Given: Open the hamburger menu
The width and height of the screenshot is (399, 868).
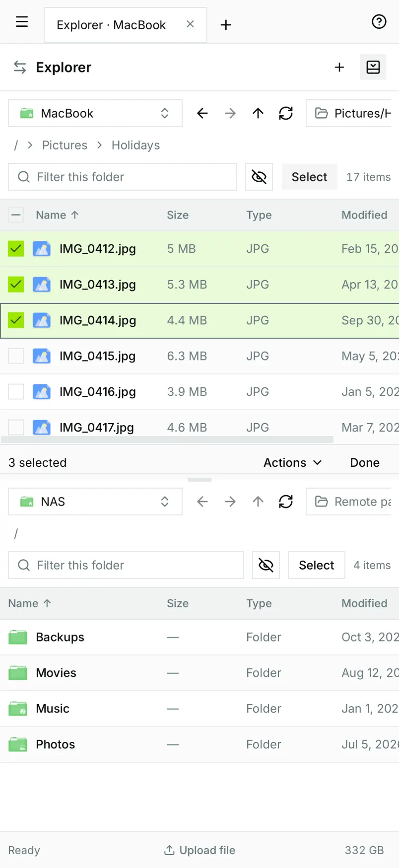Looking at the screenshot, I should (x=22, y=22).
